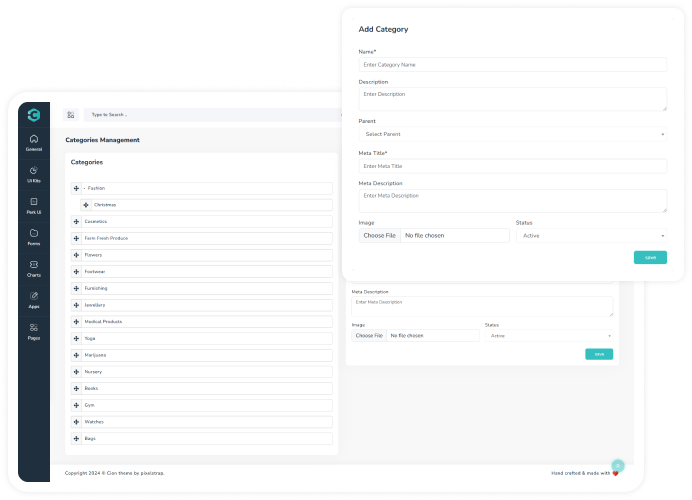Screen dimensions: 692x500
Task: Open the Status dropdown in Add Category dialog
Action: tap(591, 236)
